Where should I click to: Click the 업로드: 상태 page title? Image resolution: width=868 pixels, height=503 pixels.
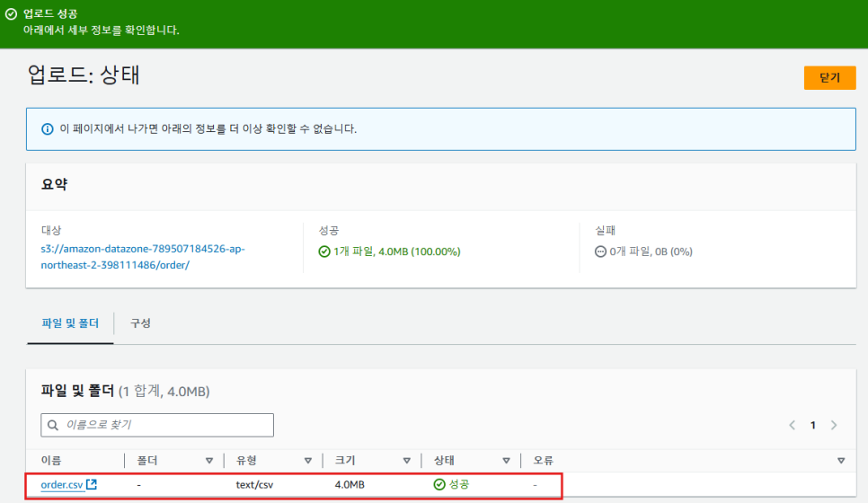pyautogui.click(x=84, y=75)
